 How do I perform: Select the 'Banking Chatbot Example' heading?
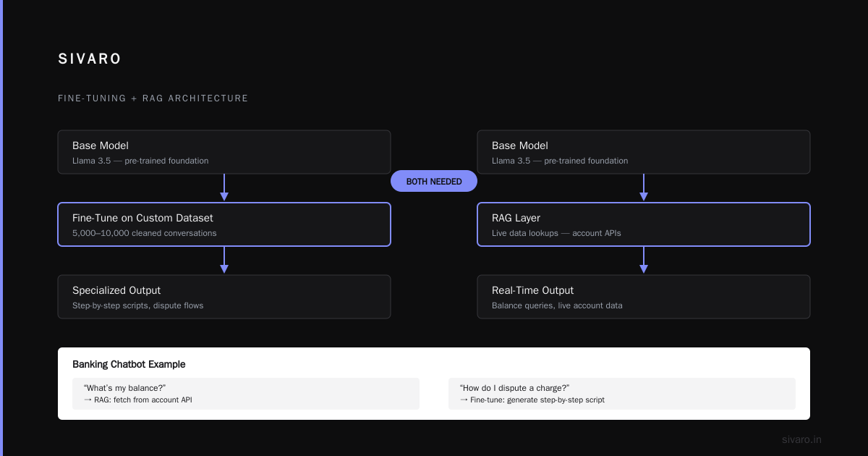(x=129, y=364)
